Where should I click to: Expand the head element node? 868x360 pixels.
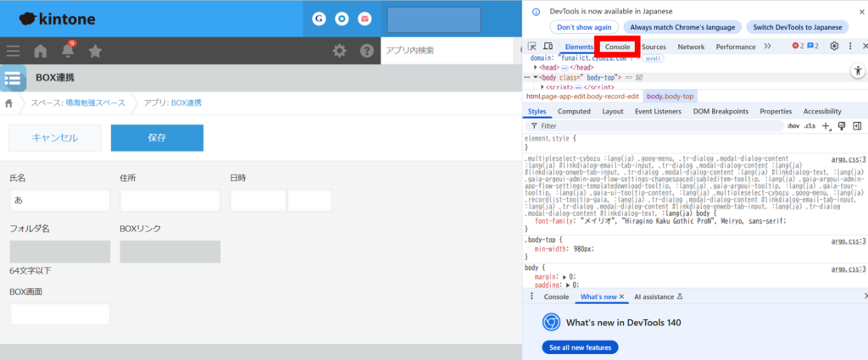(536, 67)
